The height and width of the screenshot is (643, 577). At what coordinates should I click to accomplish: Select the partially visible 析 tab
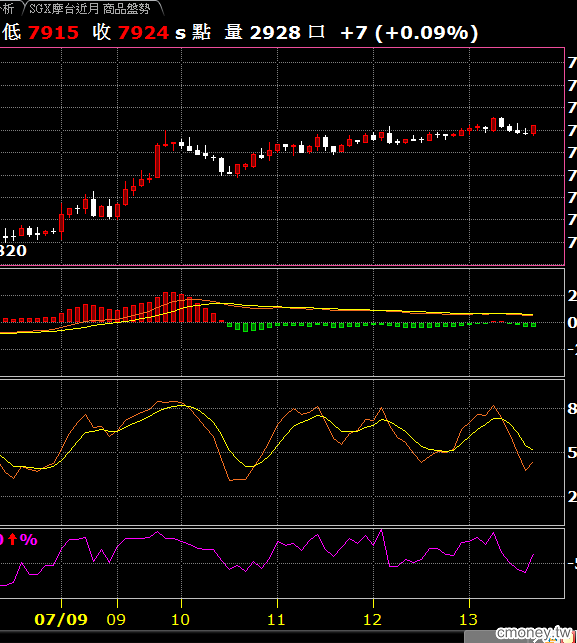[x=7, y=8]
